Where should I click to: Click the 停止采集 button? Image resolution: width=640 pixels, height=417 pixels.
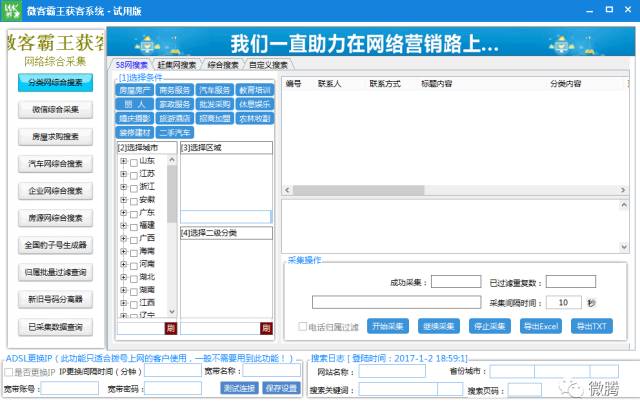tap(490, 326)
